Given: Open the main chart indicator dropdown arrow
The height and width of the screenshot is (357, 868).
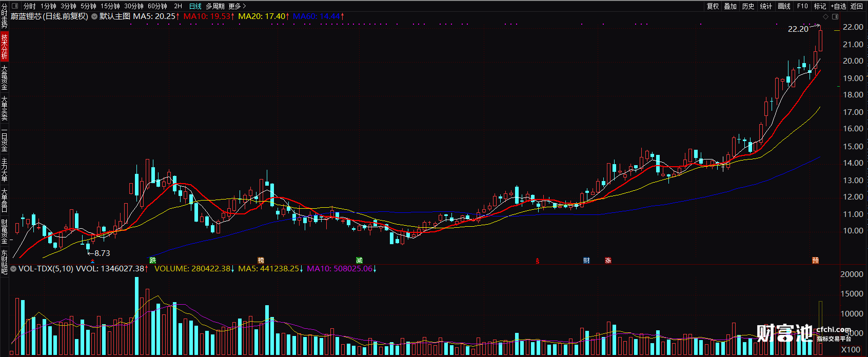Looking at the screenshot, I should tap(94, 16).
